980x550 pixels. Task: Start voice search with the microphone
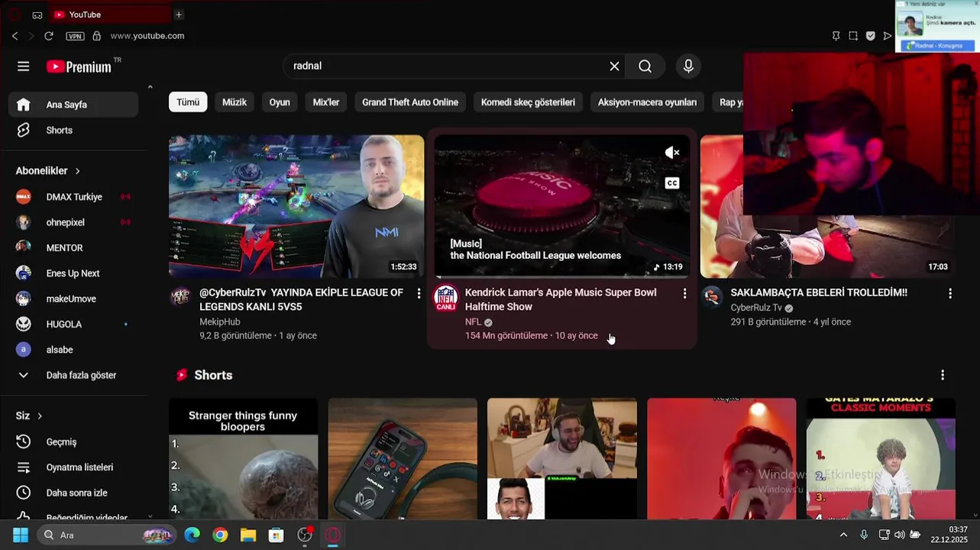point(688,66)
